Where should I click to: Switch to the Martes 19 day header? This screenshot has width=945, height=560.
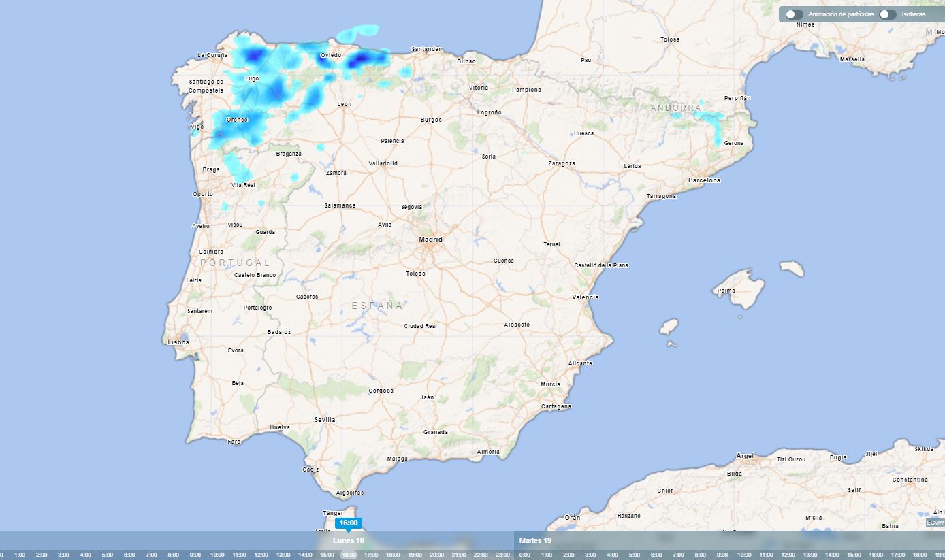(535, 540)
